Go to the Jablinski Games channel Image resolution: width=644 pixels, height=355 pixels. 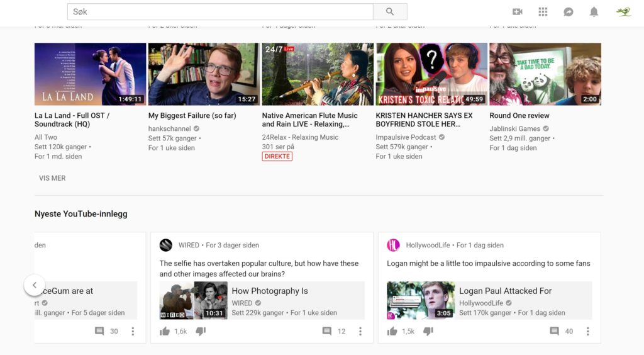[515, 128]
